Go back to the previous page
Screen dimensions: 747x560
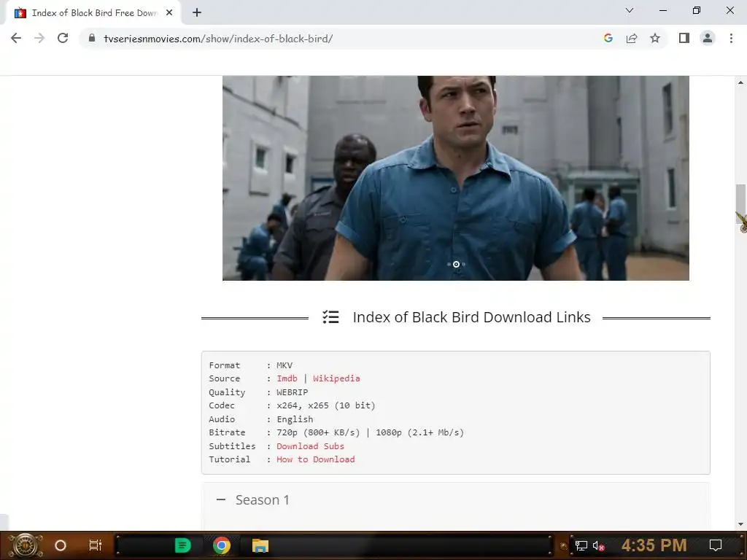(x=16, y=38)
